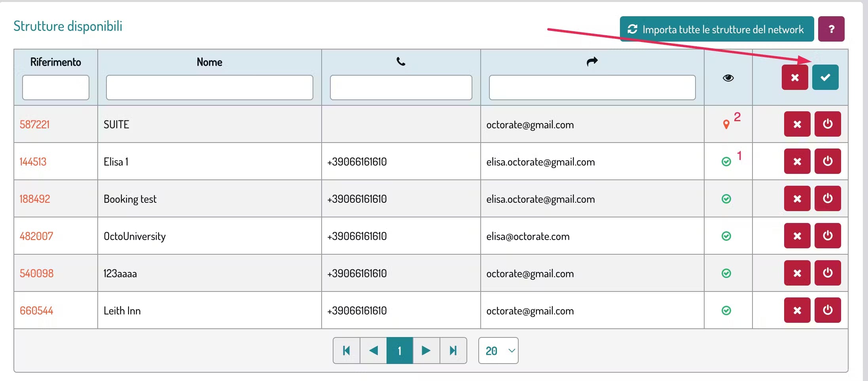The image size is (868, 381).
Task: Toggle the power button for Booking test
Action: pos(828,198)
